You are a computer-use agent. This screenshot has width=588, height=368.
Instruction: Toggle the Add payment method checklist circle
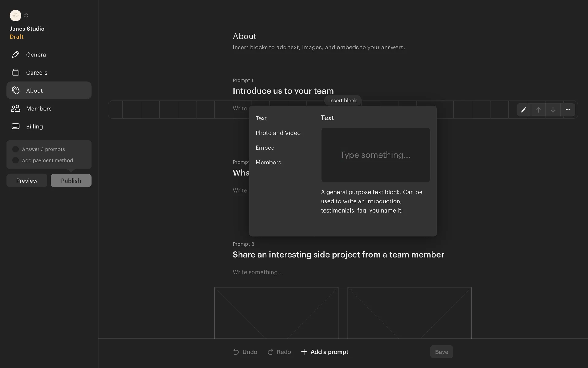pyautogui.click(x=15, y=160)
